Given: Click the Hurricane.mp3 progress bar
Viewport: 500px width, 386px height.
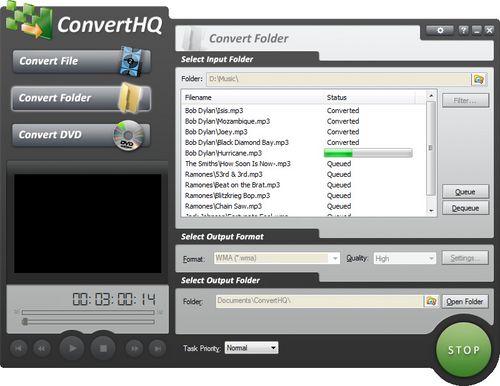Looking at the screenshot, I should point(368,153).
